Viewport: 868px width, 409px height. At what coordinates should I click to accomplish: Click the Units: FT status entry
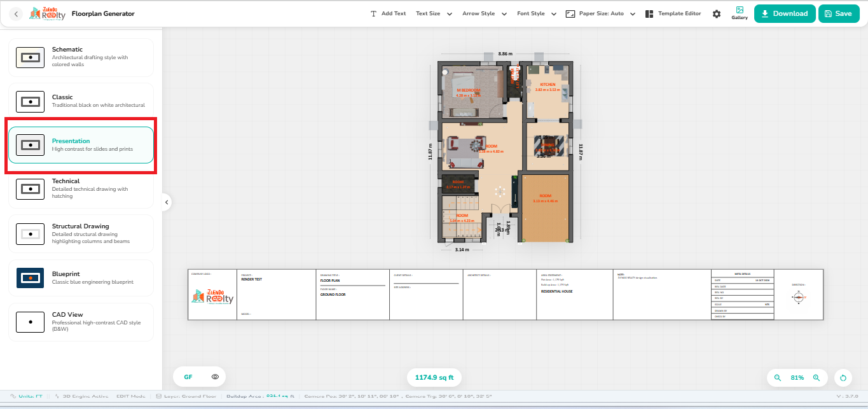point(26,396)
